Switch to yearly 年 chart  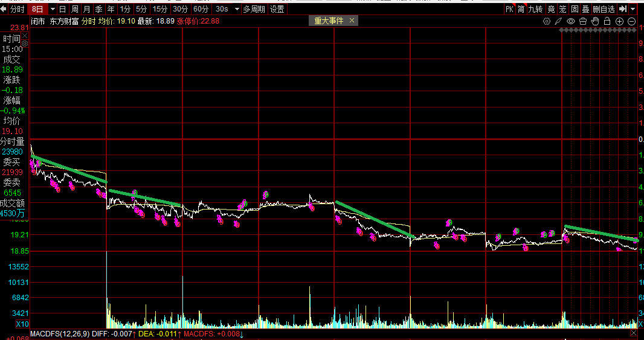coord(111,9)
